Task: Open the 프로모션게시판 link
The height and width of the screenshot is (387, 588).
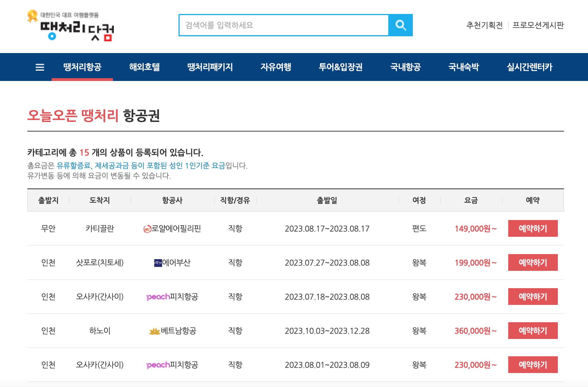Action: click(538, 25)
